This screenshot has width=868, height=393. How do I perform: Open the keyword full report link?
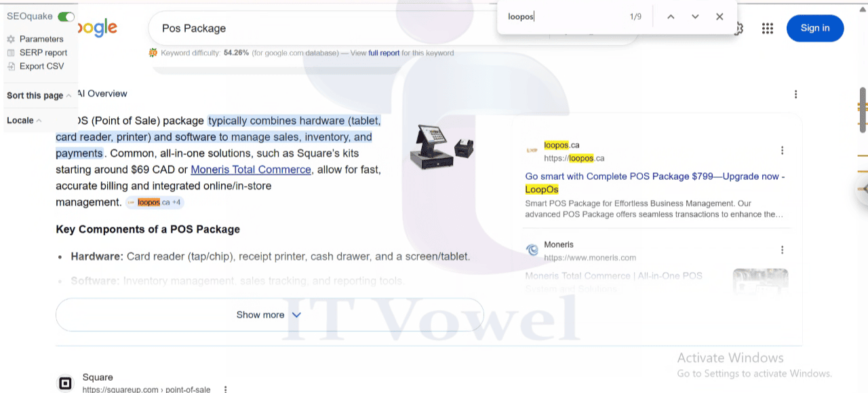point(384,53)
